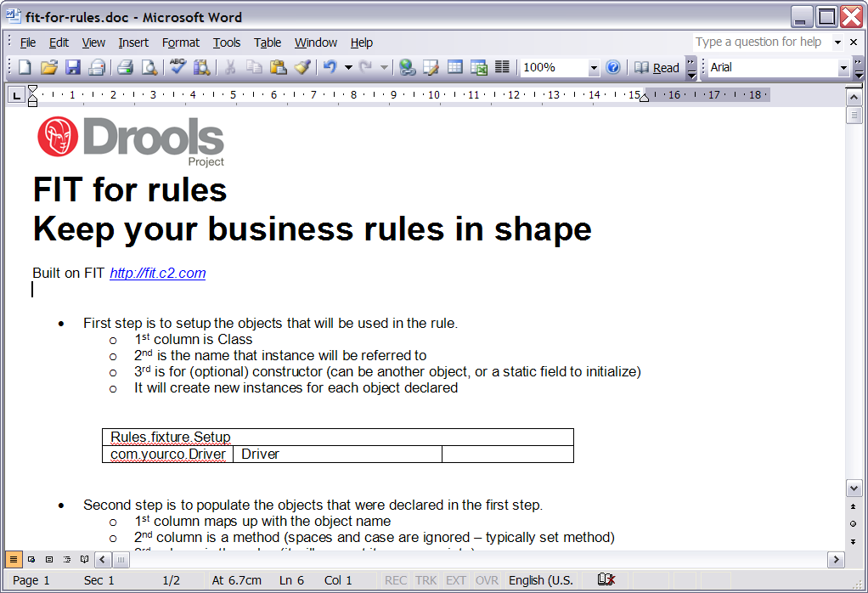Expand the Formatting toolbar options chevron

click(858, 68)
